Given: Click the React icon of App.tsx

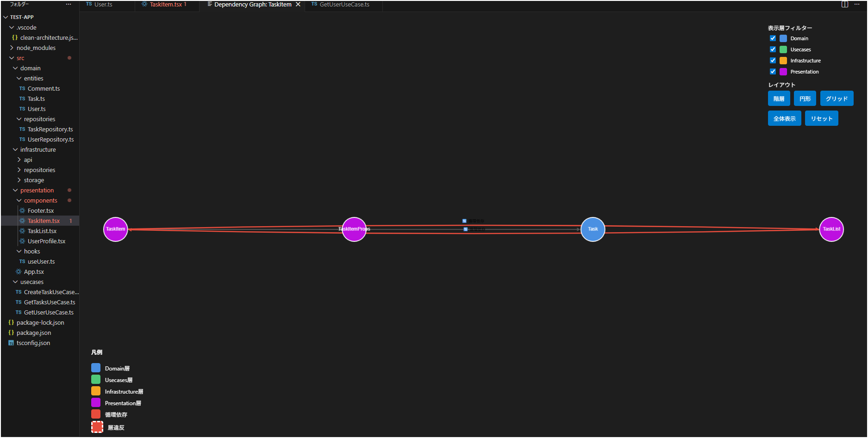Looking at the screenshot, I should 19,271.
